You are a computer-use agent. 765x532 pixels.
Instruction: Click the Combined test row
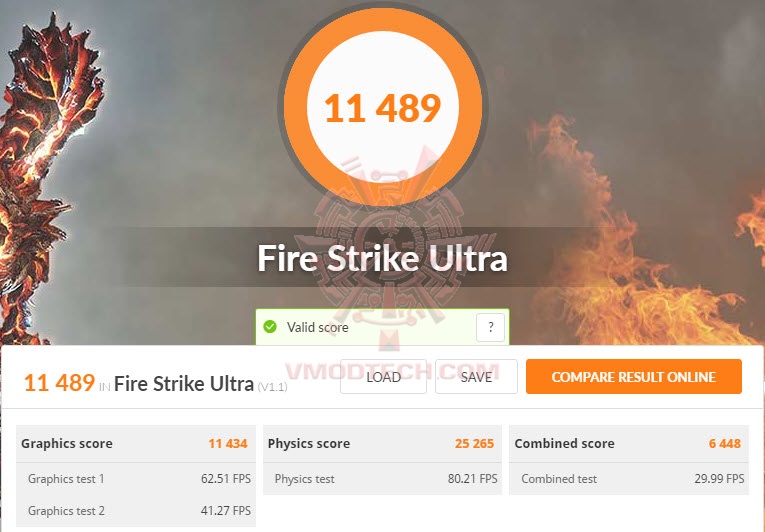point(629,479)
